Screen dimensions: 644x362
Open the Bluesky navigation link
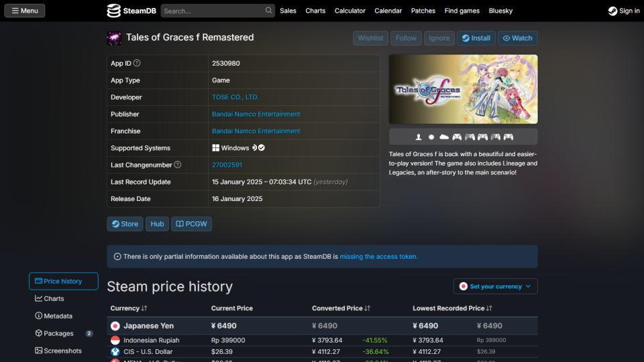click(500, 11)
